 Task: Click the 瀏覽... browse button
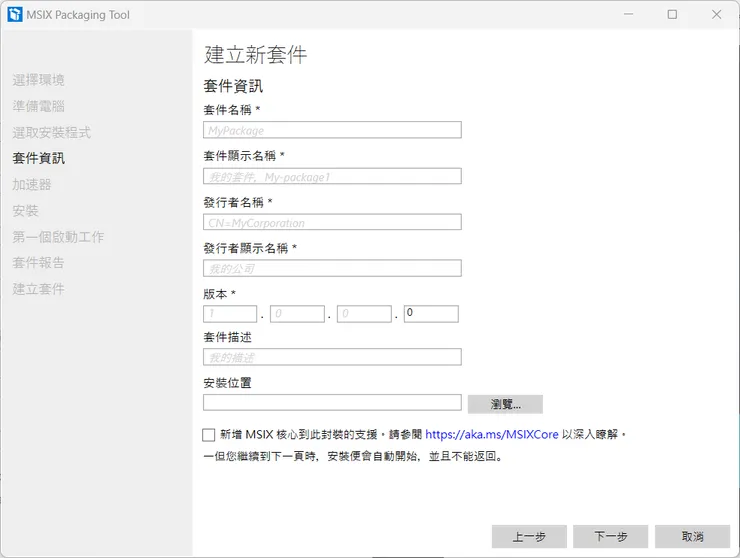tap(505, 404)
